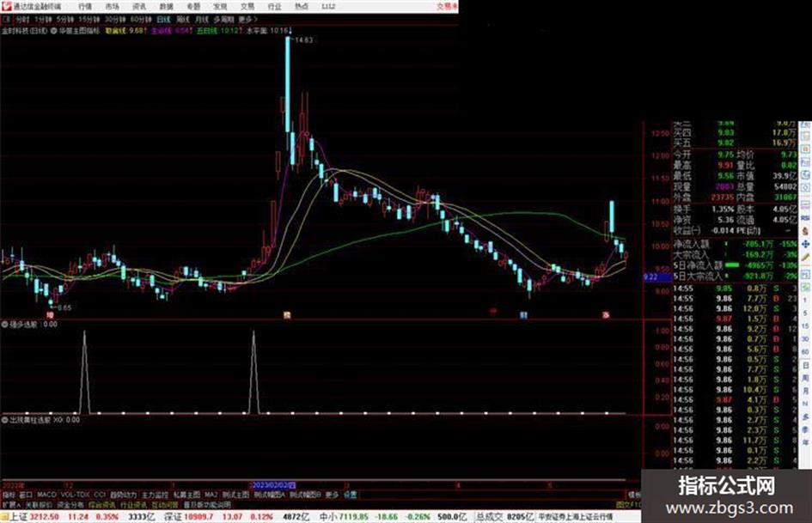Viewport: 812px width, 523px height.
Task: Click the 换手 value 1.35%
Action: 723,210
